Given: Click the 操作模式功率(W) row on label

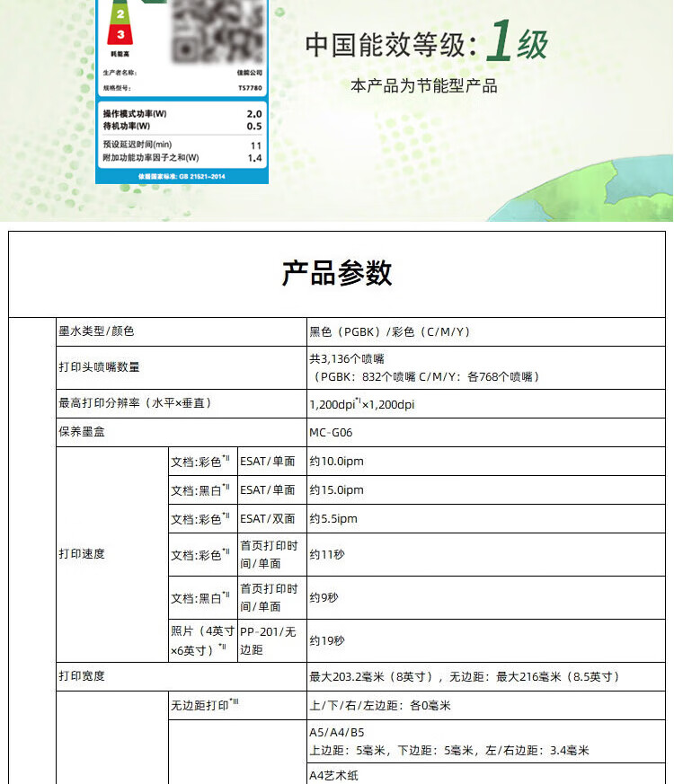Looking at the screenshot, I should click(x=182, y=113).
